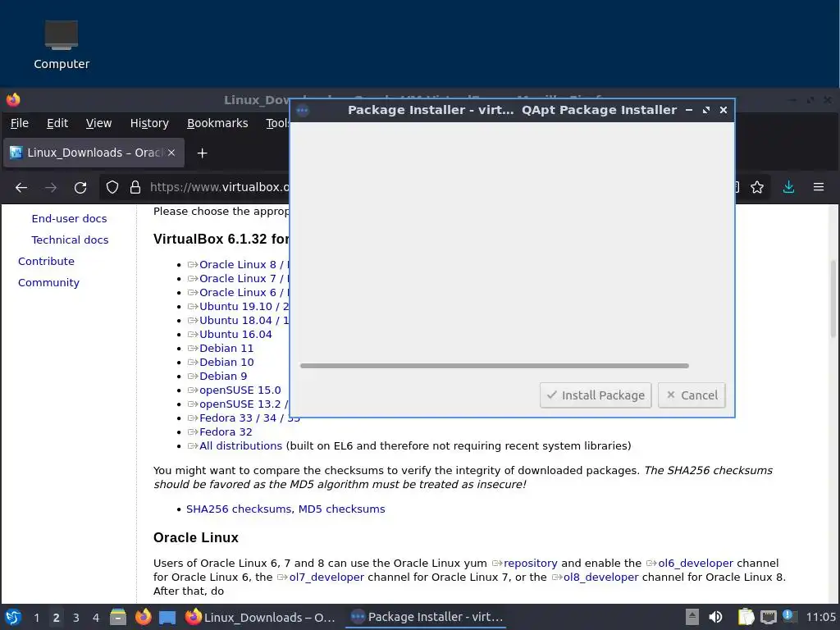Open SHA256 checksums link
This screenshot has width=840, height=630.
coord(239,509)
